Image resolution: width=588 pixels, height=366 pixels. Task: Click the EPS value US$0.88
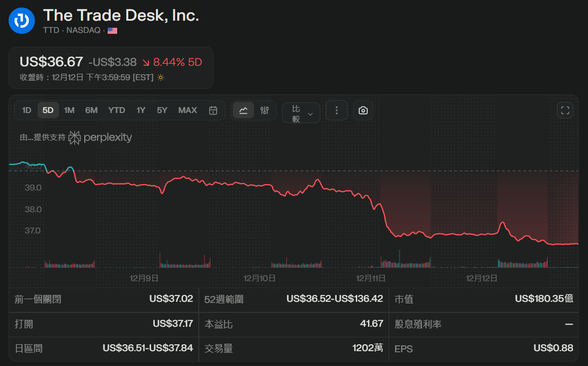[553, 348]
